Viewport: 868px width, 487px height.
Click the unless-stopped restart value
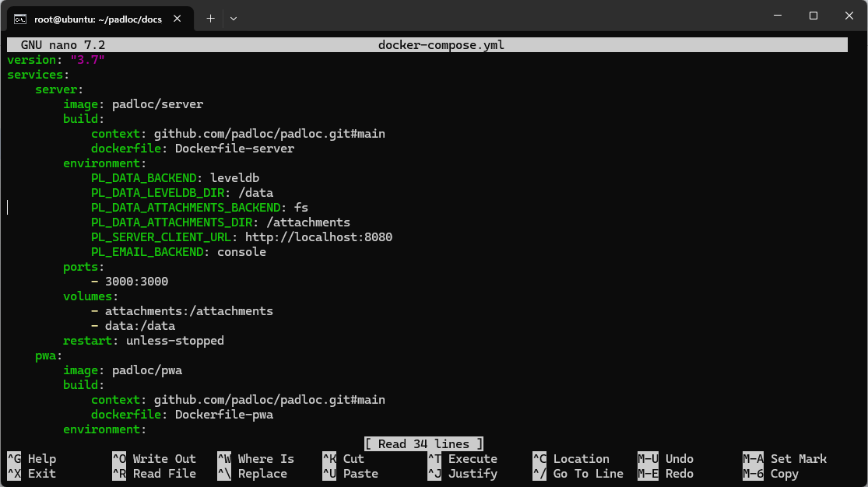(x=175, y=340)
